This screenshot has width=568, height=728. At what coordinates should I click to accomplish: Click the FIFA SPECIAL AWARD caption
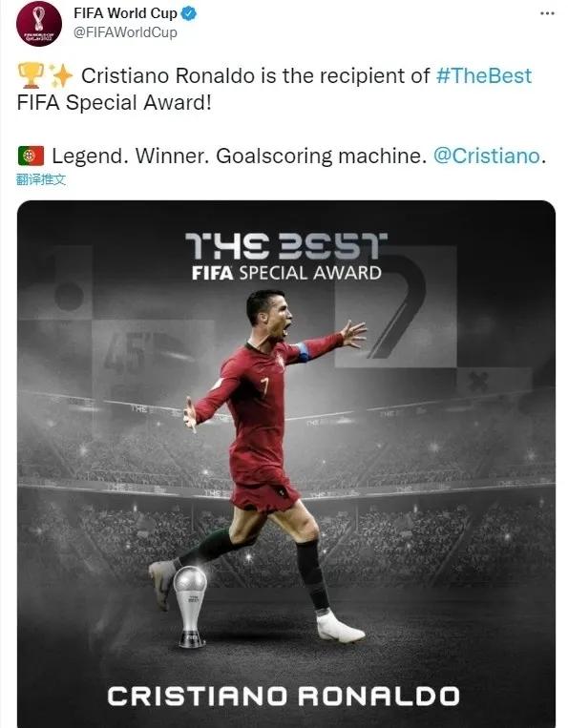tap(286, 273)
